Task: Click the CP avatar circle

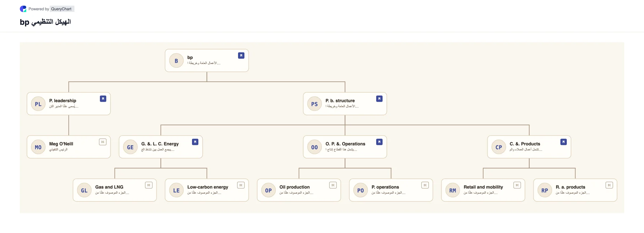Action: [x=499, y=147]
